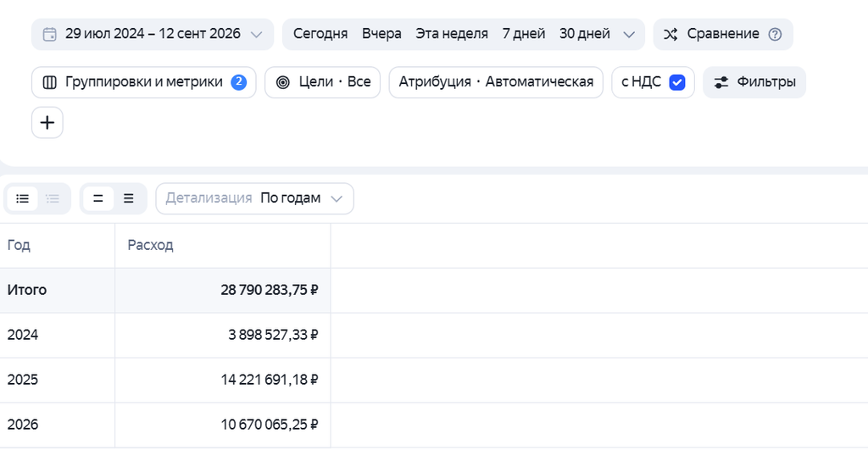Expand more period presets chevron
This screenshot has width=868, height=467.
(629, 34)
